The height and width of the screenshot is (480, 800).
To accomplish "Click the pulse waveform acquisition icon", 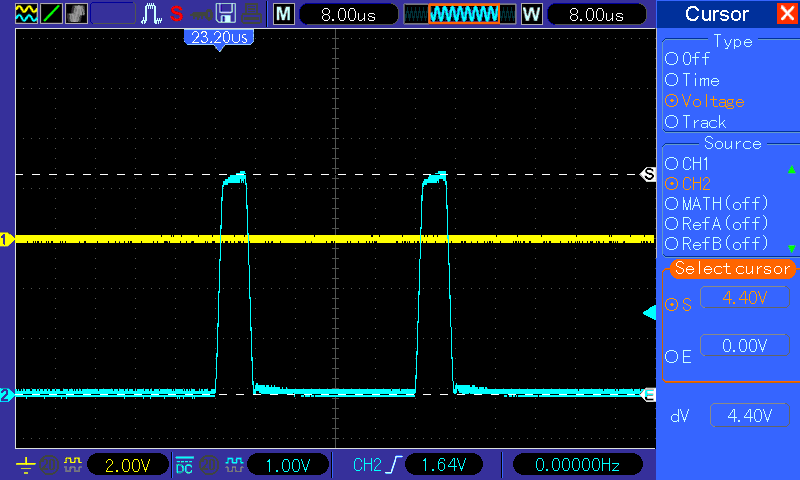I will (x=151, y=13).
